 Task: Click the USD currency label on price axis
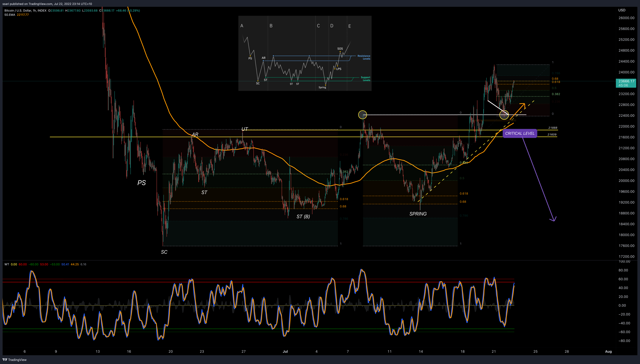click(622, 10)
